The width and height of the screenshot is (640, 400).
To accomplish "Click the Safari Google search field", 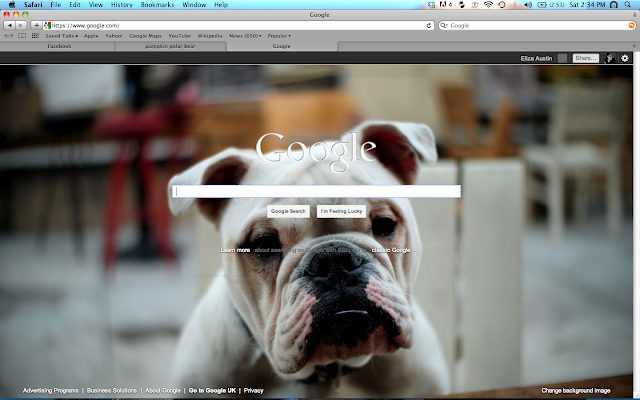I will tap(537, 25).
